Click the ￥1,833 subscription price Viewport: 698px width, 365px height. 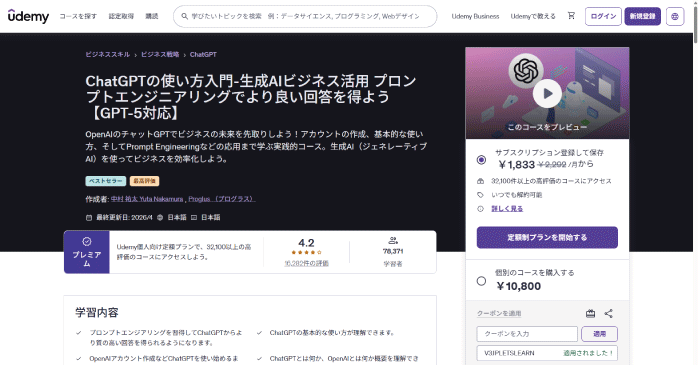516,165
